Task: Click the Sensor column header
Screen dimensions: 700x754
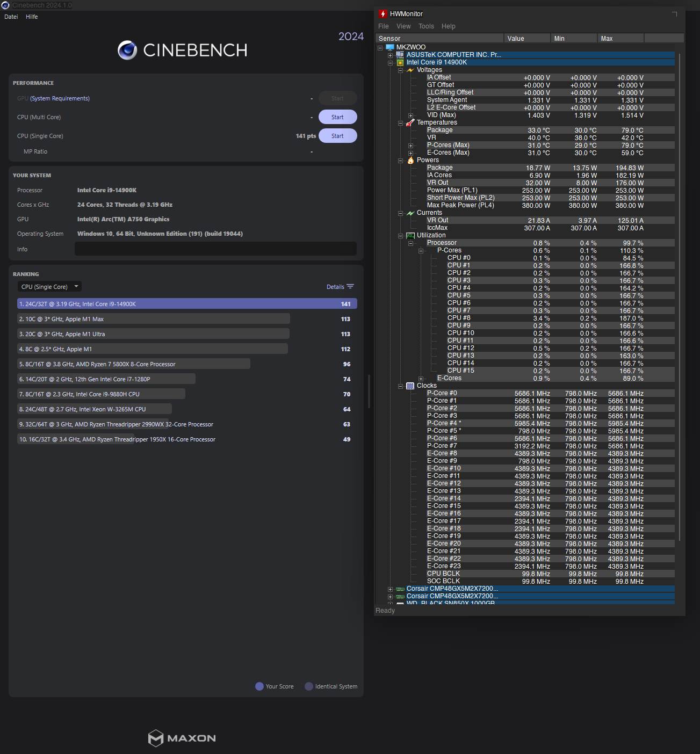Action: [x=439, y=38]
